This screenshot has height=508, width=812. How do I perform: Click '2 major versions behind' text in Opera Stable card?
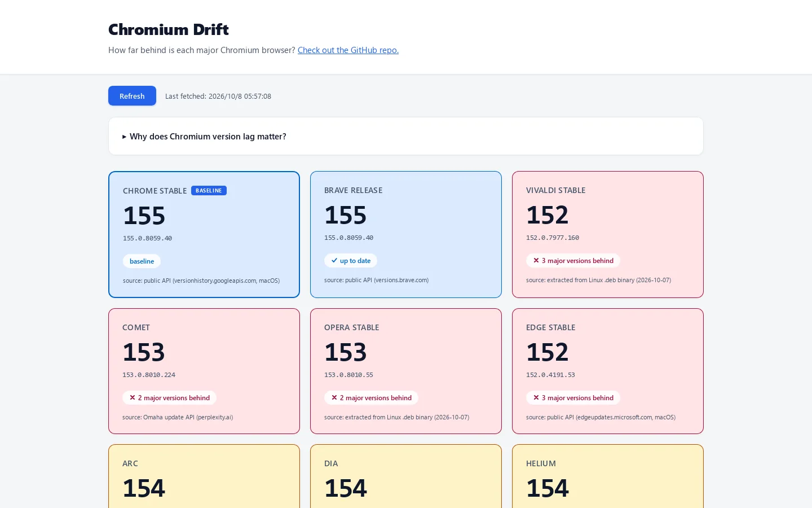click(376, 398)
